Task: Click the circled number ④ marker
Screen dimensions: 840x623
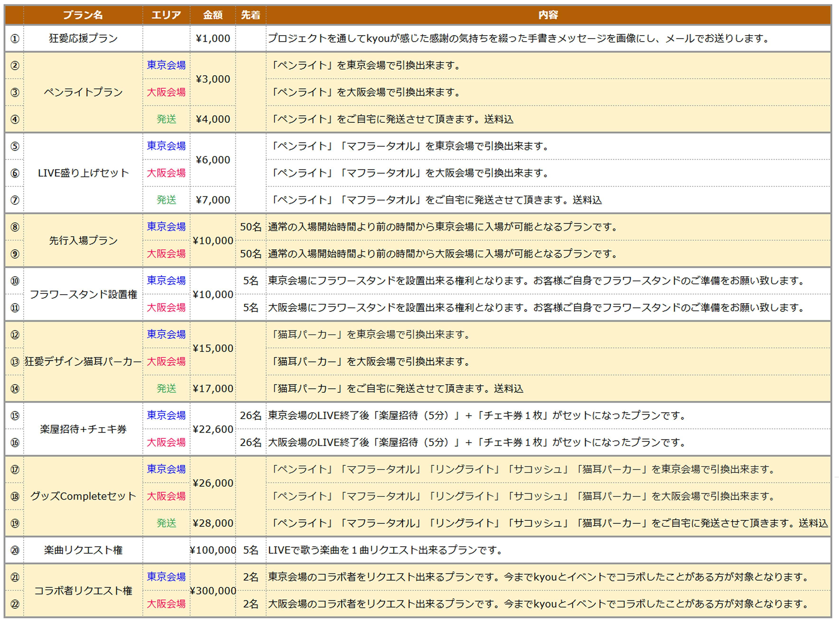Action: (x=15, y=119)
